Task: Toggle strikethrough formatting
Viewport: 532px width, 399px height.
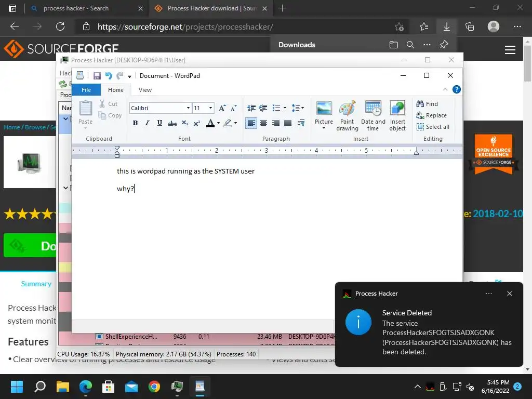Action: pos(172,123)
